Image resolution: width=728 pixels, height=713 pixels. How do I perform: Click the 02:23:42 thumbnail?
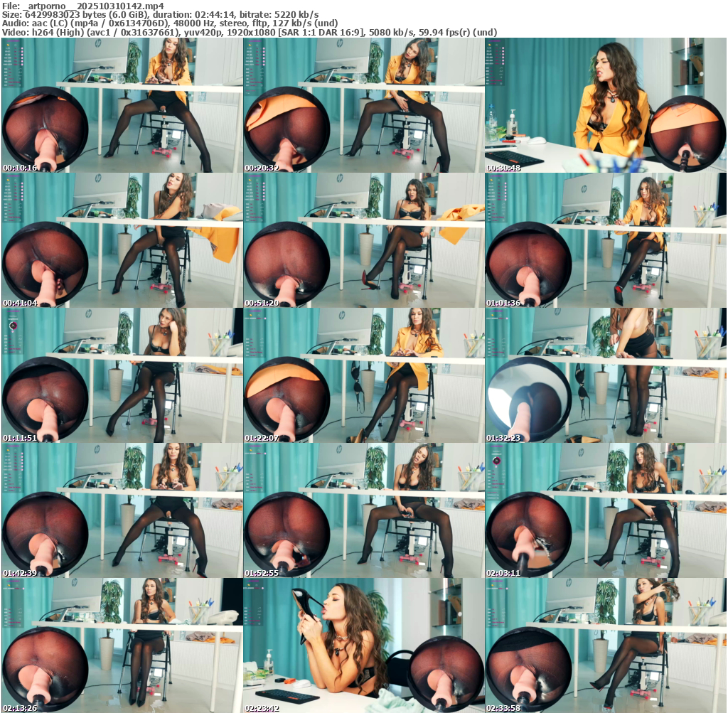pos(364,645)
